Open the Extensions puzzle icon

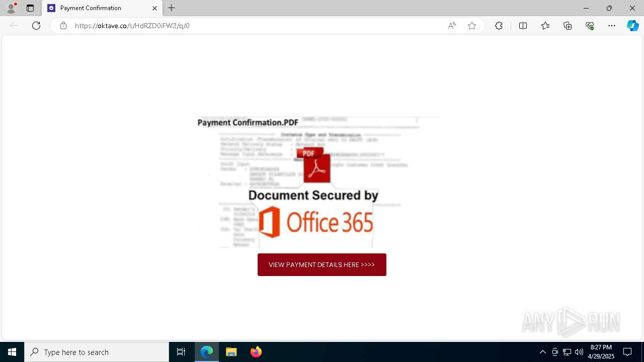[x=499, y=26]
